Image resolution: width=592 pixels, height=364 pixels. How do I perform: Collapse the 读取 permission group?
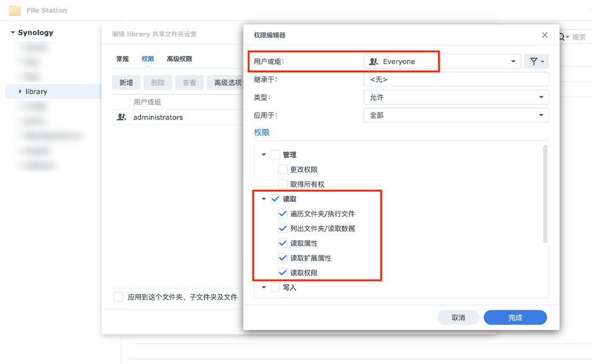click(264, 198)
